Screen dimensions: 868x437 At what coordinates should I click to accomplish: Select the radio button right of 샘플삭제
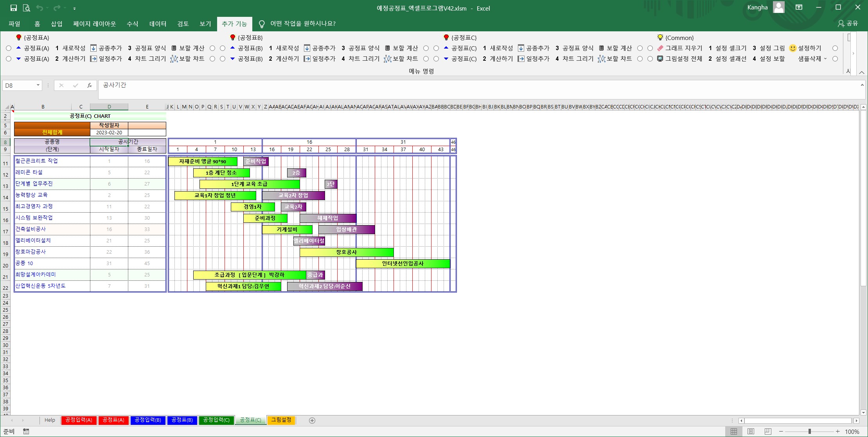[835, 59]
